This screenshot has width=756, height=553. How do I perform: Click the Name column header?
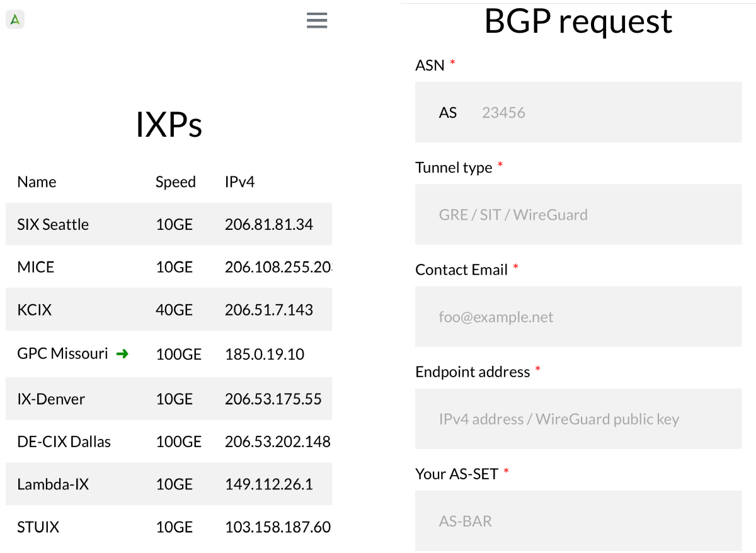(37, 182)
